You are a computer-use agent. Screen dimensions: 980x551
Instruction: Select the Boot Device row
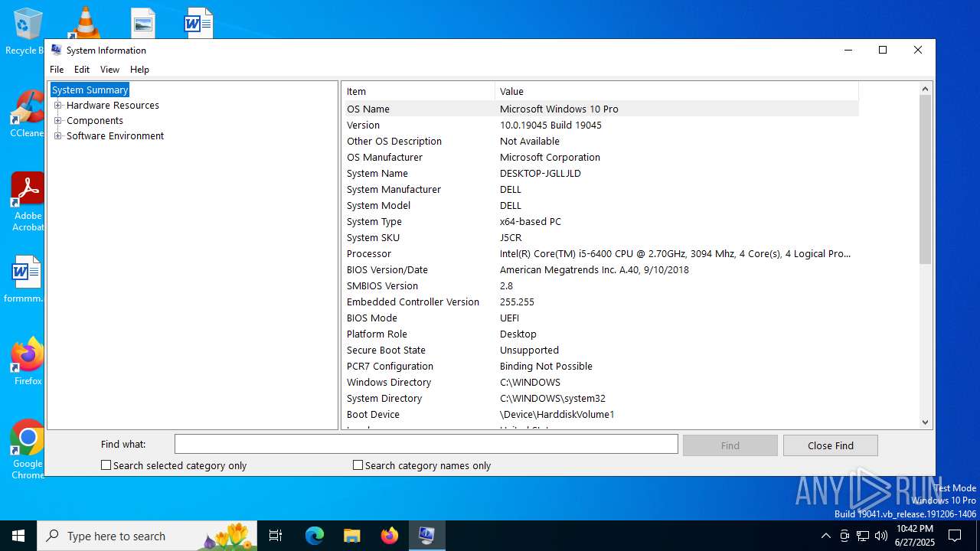(x=601, y=414)
